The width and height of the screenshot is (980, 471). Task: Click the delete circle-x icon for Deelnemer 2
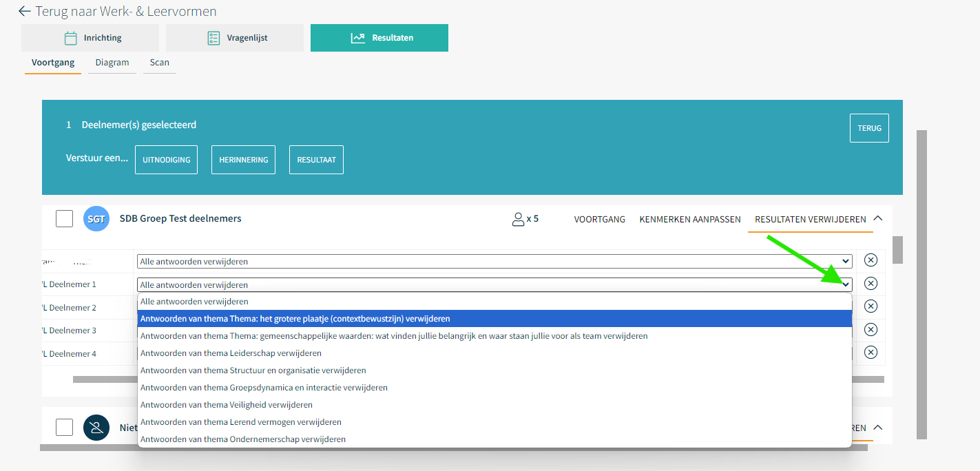tap(870, 306)
